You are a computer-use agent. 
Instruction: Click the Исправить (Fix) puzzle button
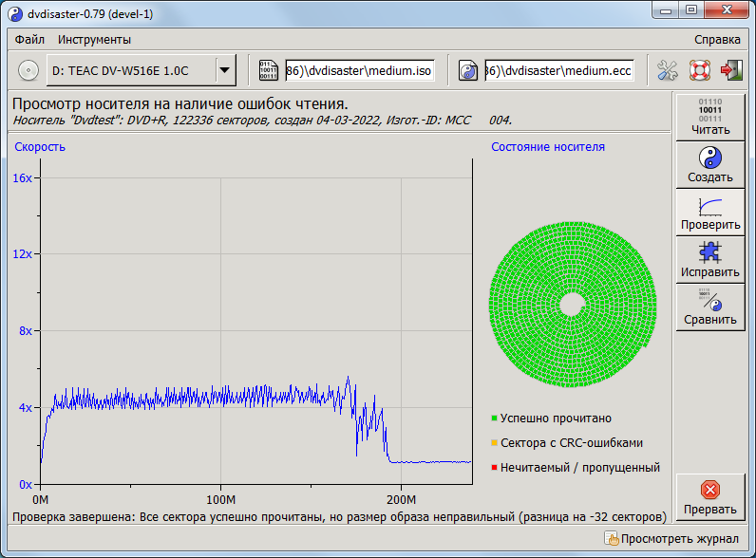710,259
